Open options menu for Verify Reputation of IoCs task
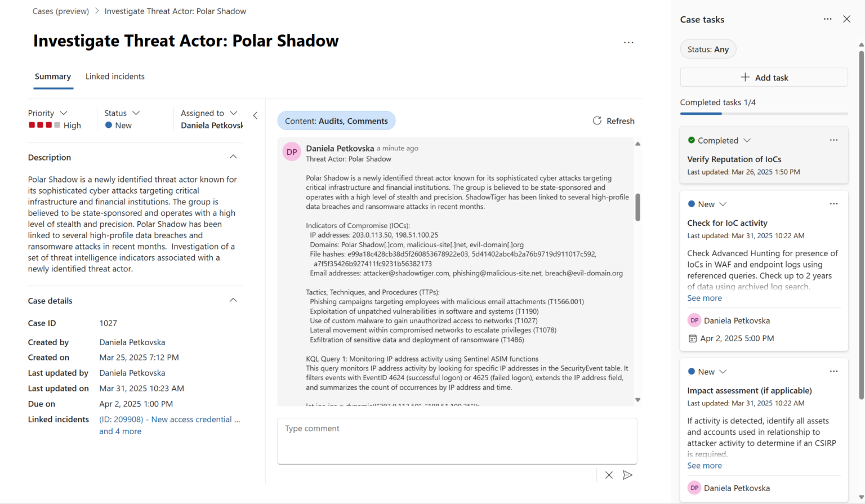 click(x=833, y=140)
